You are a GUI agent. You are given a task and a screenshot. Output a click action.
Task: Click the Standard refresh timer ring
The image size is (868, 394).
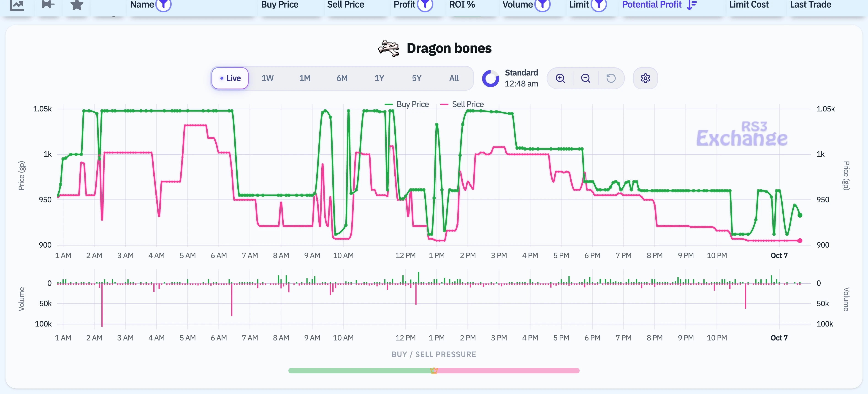coord(491,78)
